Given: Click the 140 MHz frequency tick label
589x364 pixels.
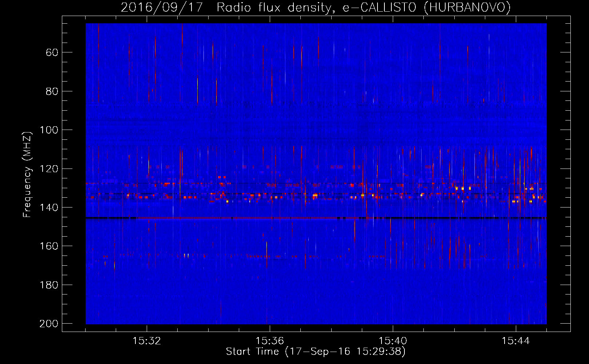Looking at the screenshot, I should click(x=49, y=207).
